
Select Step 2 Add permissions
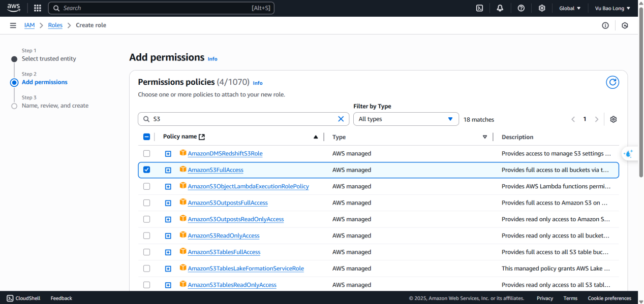point(45,82)
